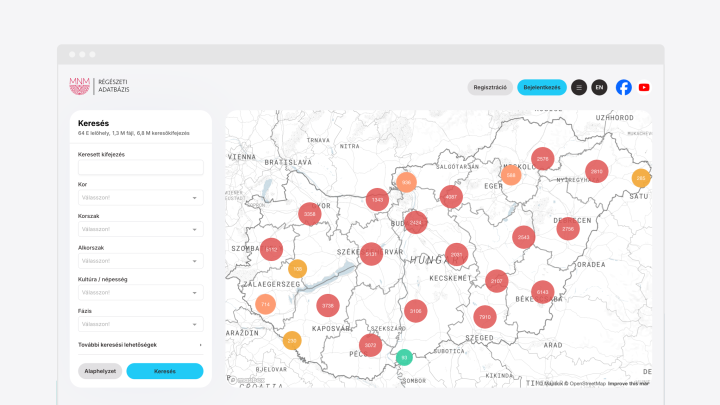Open the Fázis dropdown
The height and width of the screenshot is (405, 720).
point(141,324)
